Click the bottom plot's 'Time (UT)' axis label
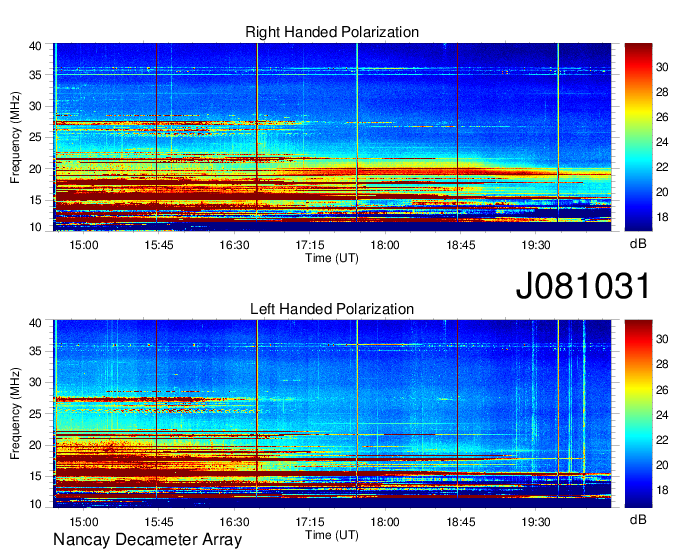This screenshot has height=552, width=680. (x=332, y=535)
